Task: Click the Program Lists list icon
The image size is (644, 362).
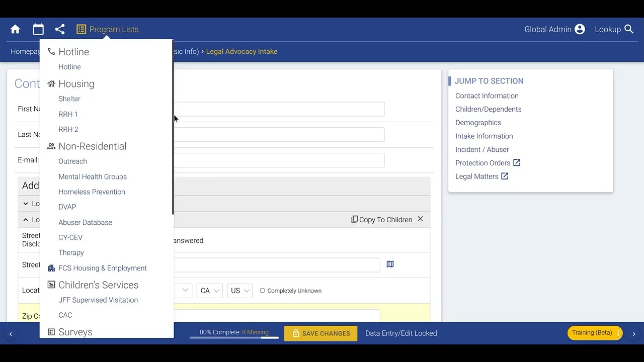Action: coord(81,29)
